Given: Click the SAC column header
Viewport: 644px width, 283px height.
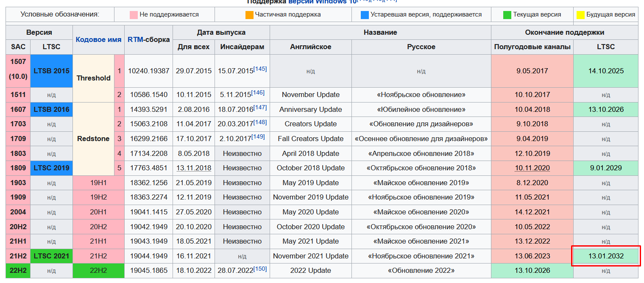Looking at the screenshot, I should tap(18, 47).
